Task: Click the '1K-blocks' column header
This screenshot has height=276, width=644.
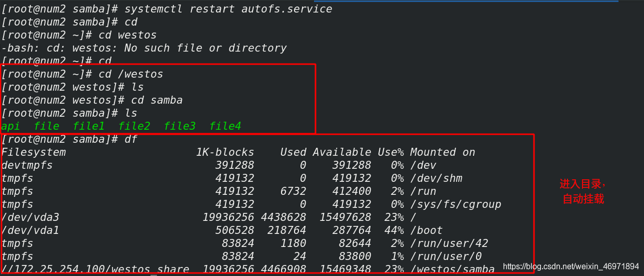Action: point(225,152)
